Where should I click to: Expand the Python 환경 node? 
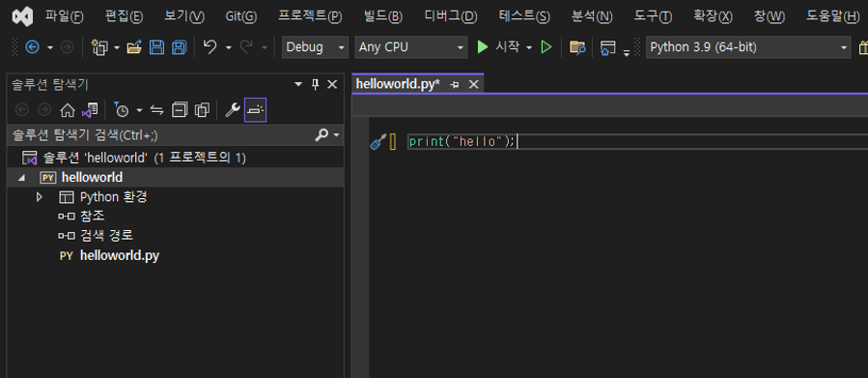tap(39, 197)
